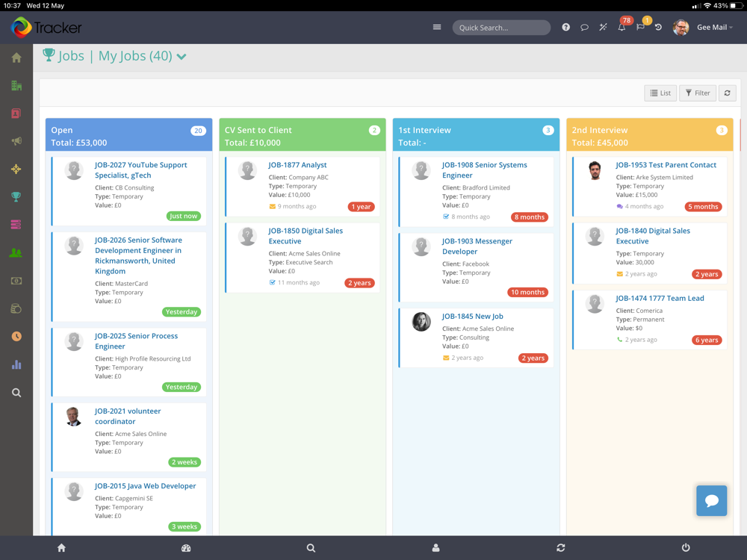The height and width of the screenshot is (560, 747).
Task: Tap the person profile icon in bottom bar
Action: tap(436, 547)
